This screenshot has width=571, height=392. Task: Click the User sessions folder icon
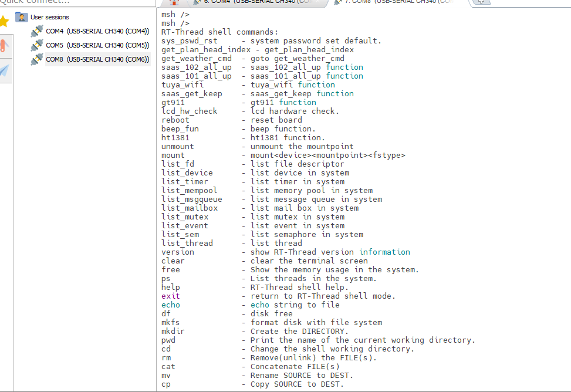[x=22, y=17]
